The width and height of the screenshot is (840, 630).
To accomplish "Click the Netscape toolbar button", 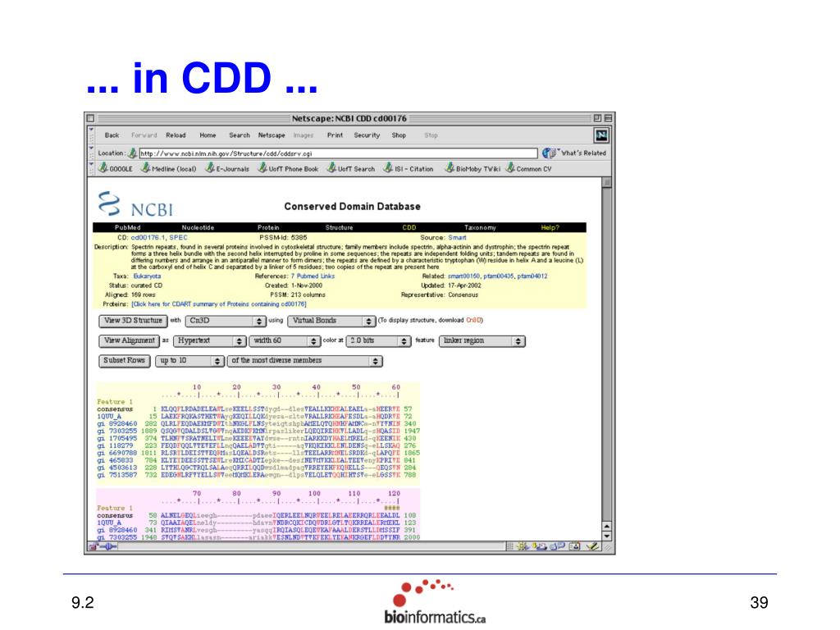I will (x=272, y=135).
